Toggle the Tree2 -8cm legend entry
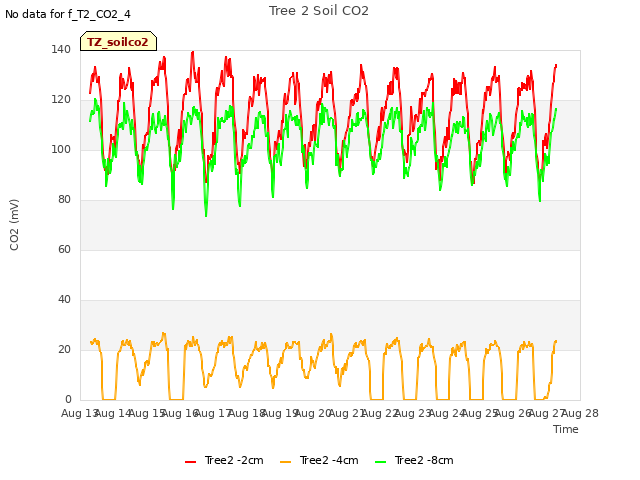 [414, 460]
